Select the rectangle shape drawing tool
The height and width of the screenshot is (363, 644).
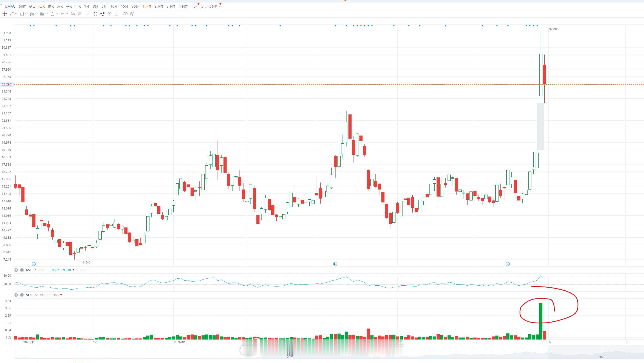click(x=22, y=14)
